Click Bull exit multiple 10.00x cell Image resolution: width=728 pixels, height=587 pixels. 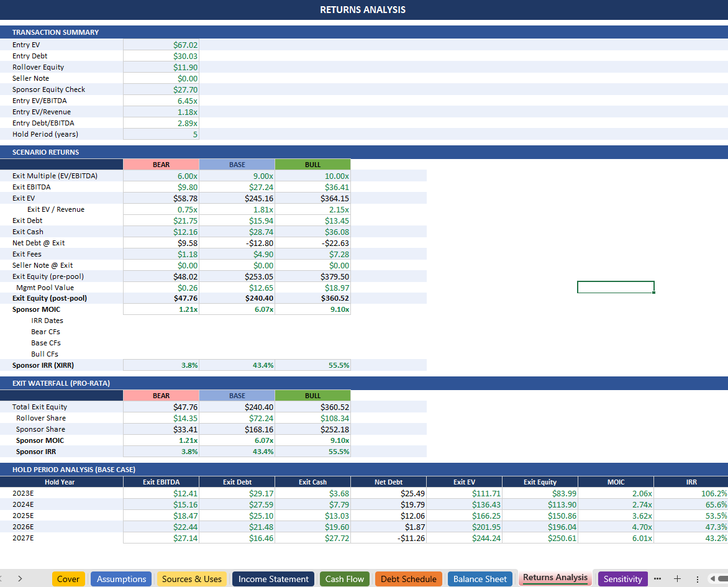[x=312, y=176]
